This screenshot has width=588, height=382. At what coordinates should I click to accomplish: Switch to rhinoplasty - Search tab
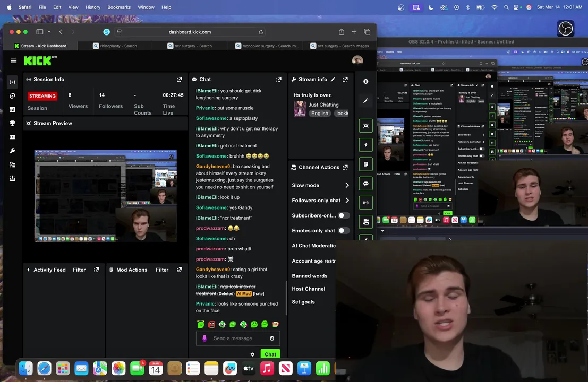(115, 46)
